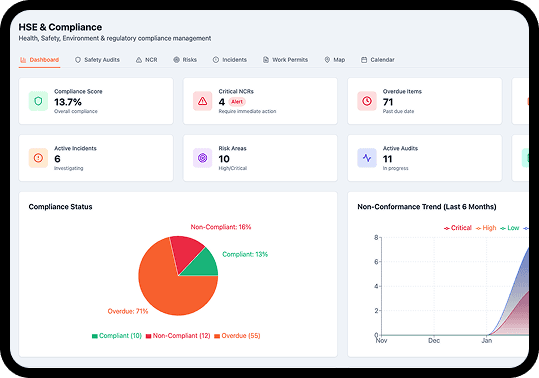The height and width of the screenshot is (378, 539).
Task: Click the Incidents alert circle icon
Action: point(216,60)
